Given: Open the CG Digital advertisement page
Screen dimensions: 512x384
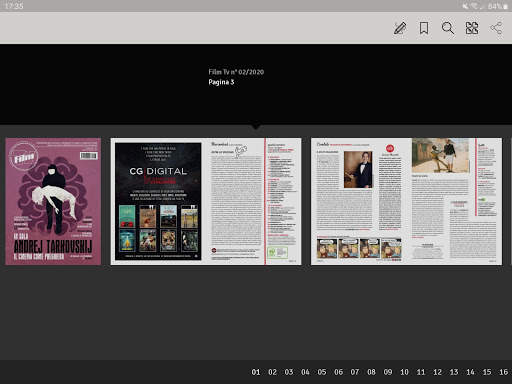Looking at the screenshot, I should pyautogui.click(x=158, y=201).
